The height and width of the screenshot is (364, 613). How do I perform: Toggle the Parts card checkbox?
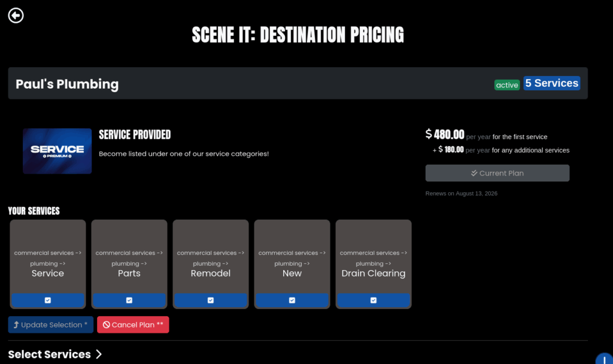click(129, 300)
